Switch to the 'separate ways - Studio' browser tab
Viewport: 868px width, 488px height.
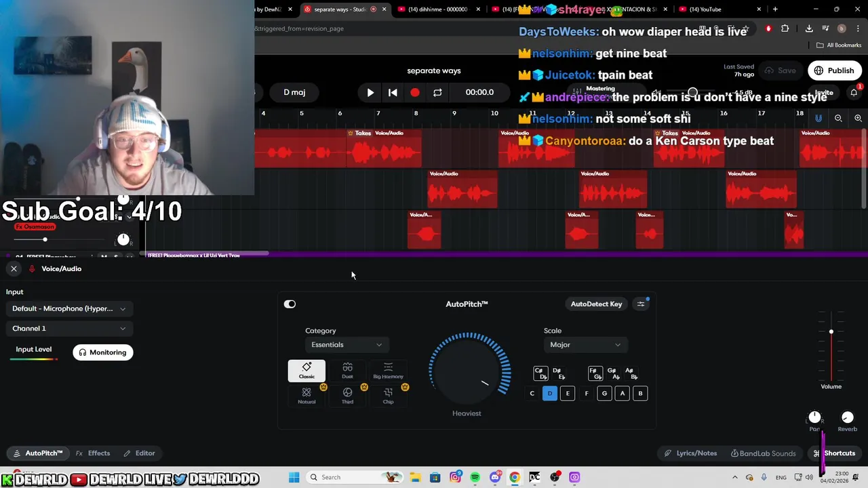344,9
